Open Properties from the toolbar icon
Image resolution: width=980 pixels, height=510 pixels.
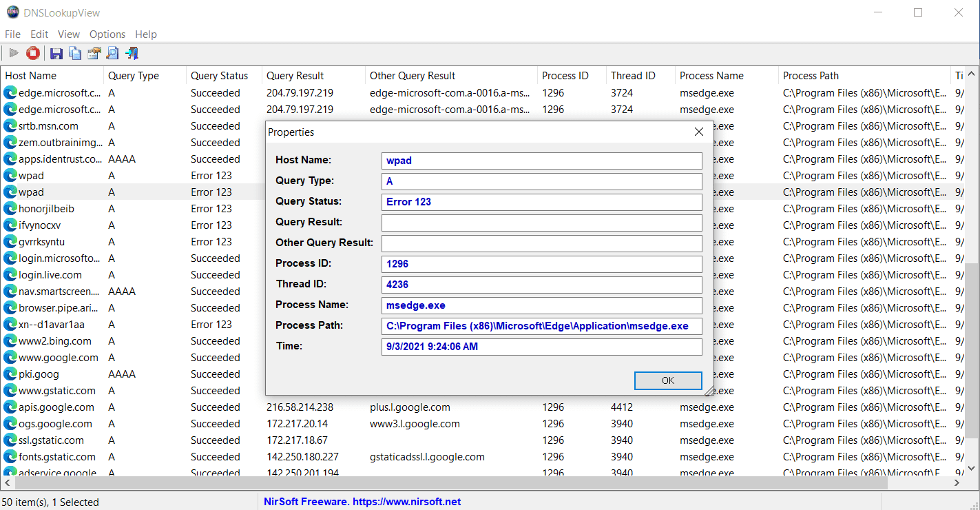tap(94, 53)
